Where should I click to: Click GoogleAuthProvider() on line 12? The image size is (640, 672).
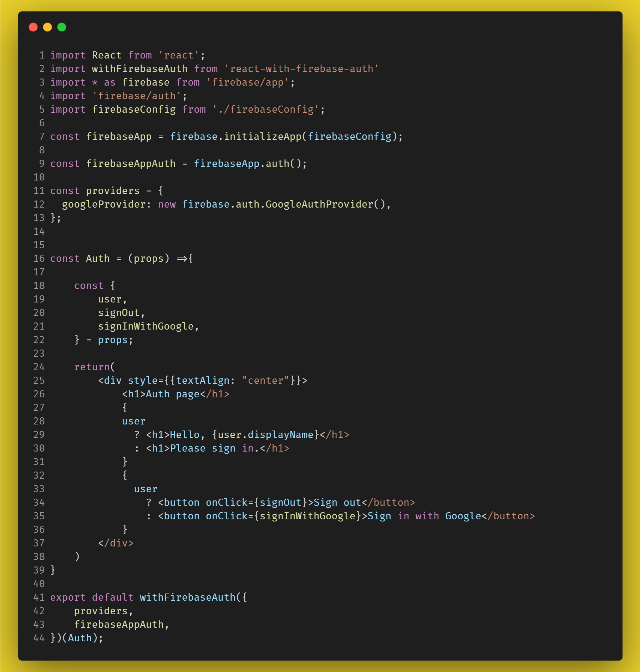(x=325, y=204)
